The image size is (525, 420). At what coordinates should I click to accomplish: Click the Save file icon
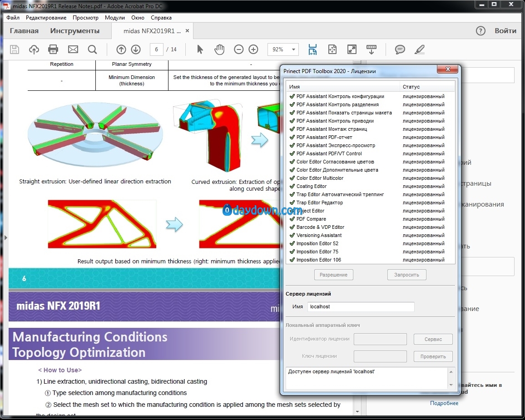[15, 49]
